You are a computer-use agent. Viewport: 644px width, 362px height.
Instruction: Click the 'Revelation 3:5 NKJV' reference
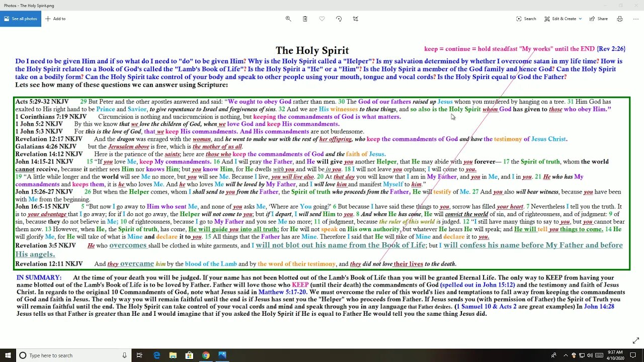(x=45, y=246)
